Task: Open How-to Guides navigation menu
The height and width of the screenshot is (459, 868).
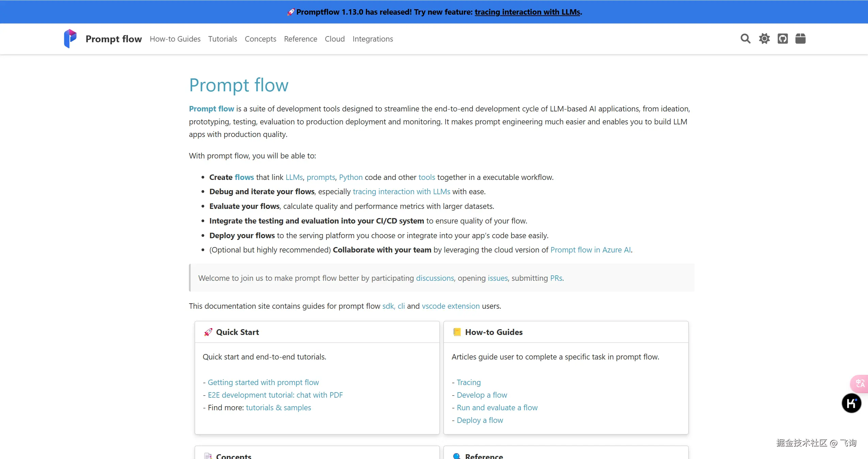Action: click(x=175, y=39)
